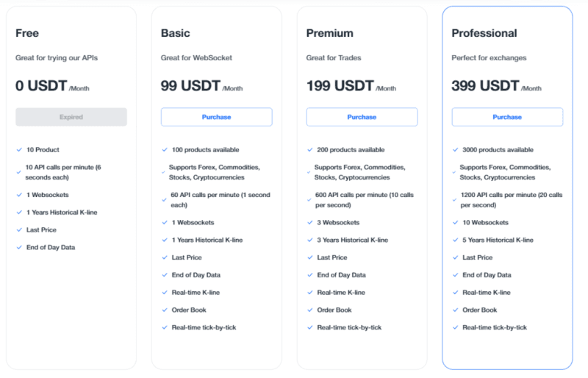Click 1200 API calls per minute feature

512,200
